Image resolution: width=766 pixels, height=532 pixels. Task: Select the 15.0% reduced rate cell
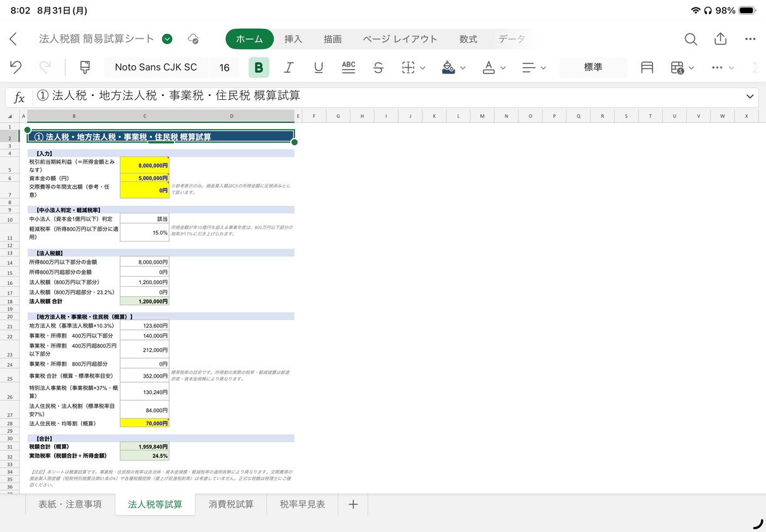click(x=144, y=233)
